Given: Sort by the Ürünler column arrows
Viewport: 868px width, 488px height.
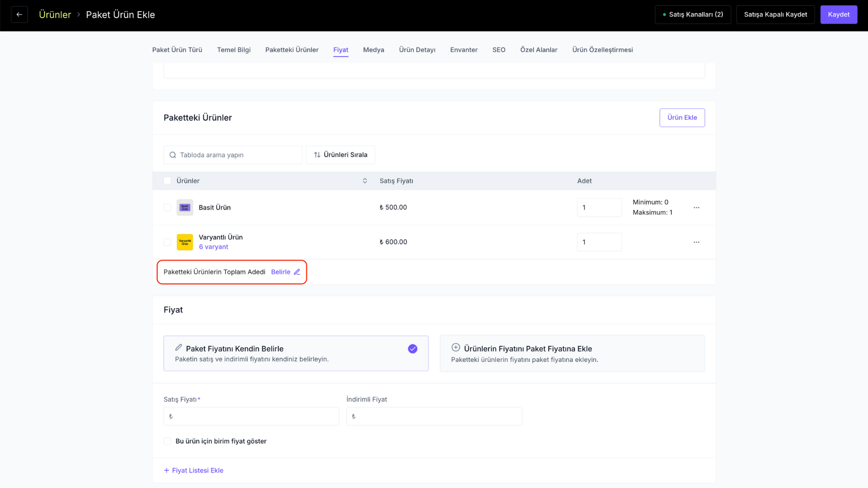Looking at the screenshot, I should click(365, 181).
